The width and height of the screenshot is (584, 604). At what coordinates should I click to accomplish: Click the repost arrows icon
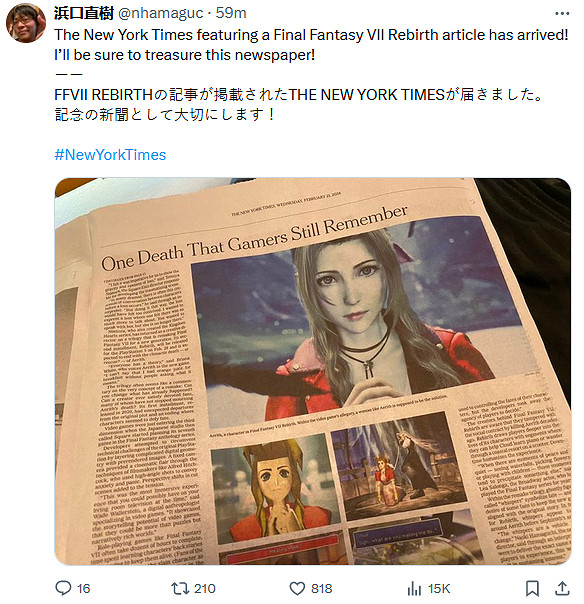click(x=180, y=588)
